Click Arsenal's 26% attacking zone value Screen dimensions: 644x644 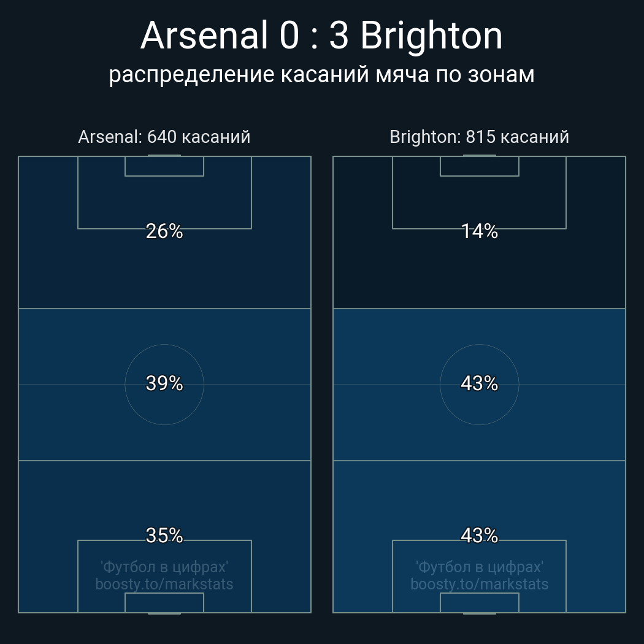(x=164, y=231)
